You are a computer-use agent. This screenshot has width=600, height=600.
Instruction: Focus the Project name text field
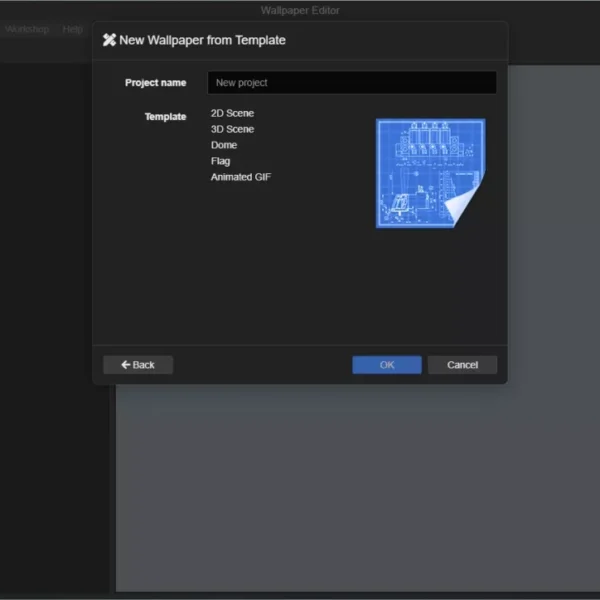[351, 83]
